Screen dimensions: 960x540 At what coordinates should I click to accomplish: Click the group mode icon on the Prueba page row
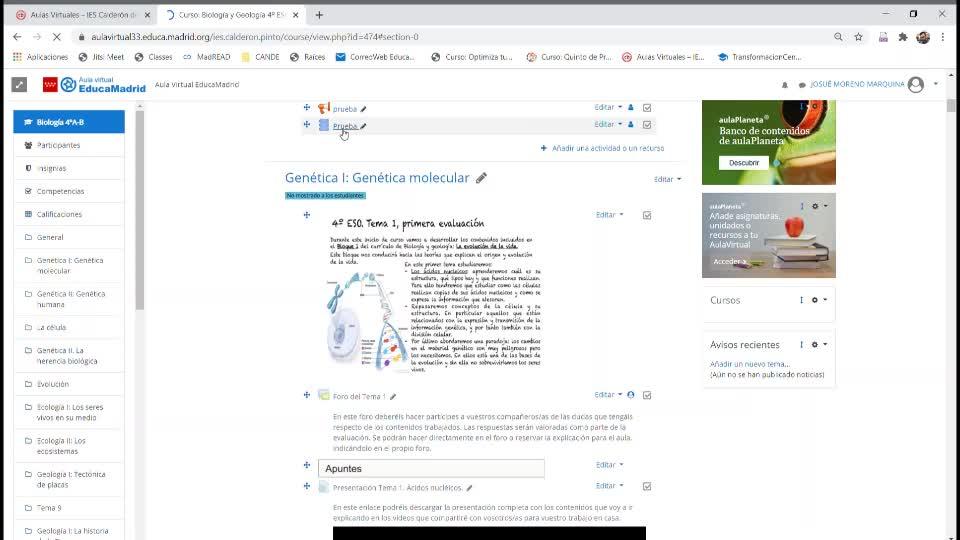(x=631, y=124)
